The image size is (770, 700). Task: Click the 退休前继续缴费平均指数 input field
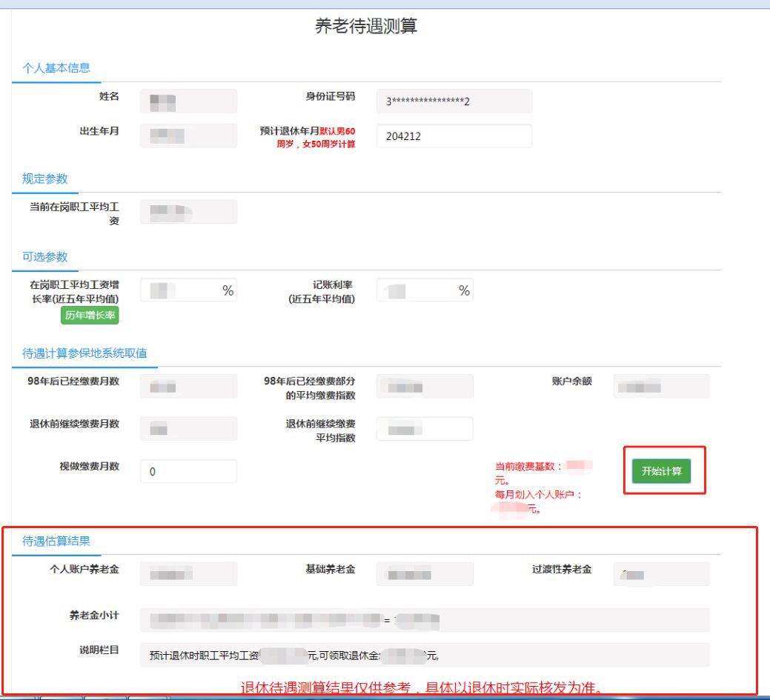(x=425, y=428)
